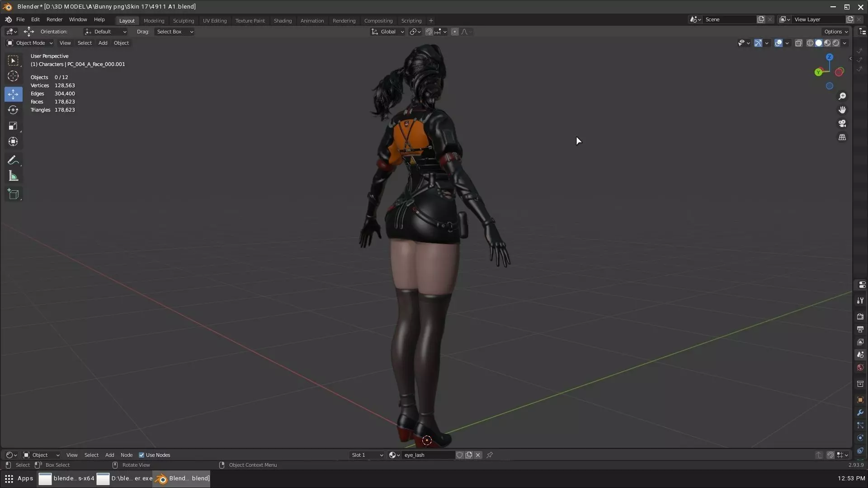This screenshot has width=868, height=488.
Task: Switch to rendered viewport shading
Action: tap(836, 43)
